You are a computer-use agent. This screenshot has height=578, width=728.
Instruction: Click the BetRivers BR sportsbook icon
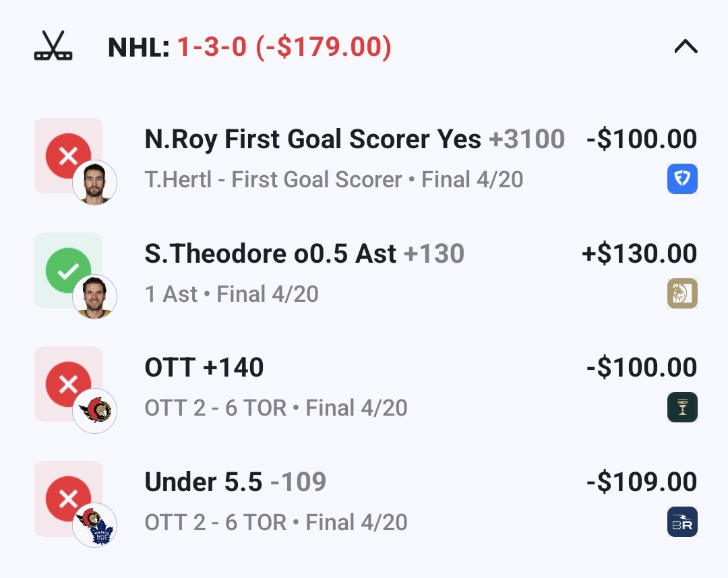click(x=682, y=522)
